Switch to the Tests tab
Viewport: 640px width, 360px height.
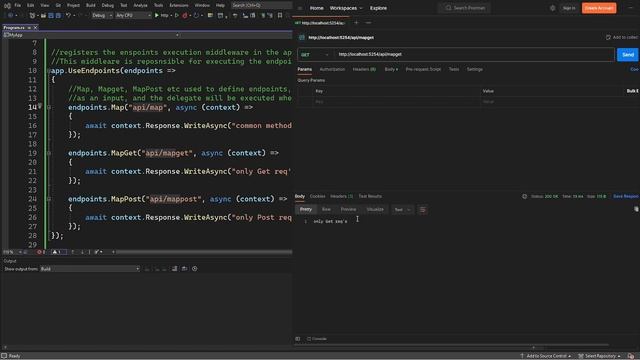pyautogui.click(x=453, y=69)
